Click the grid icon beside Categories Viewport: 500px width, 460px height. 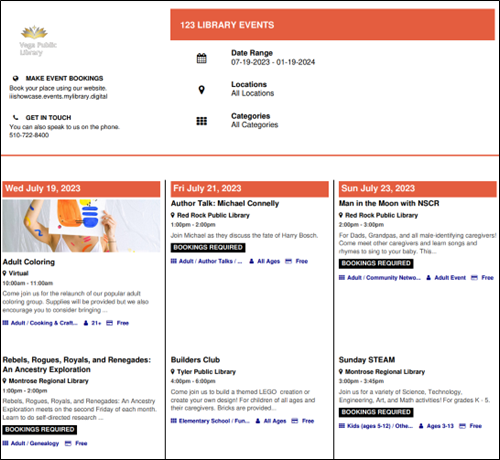(201, 121)
